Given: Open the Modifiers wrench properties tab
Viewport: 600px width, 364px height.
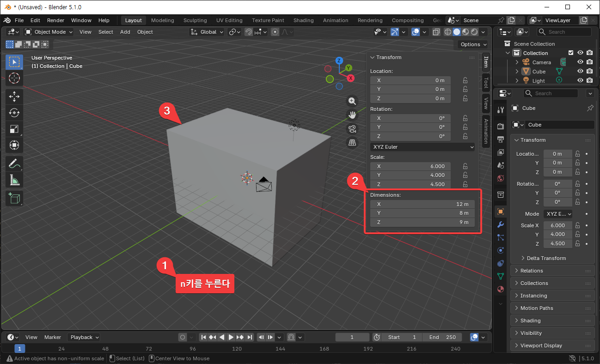Looking at the screenshot, I should [500, 225].
